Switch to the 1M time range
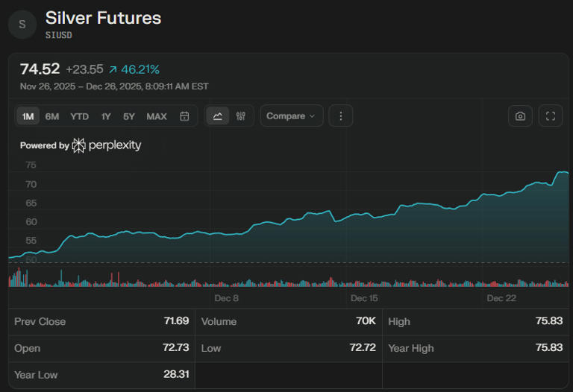 coord(28,116)
